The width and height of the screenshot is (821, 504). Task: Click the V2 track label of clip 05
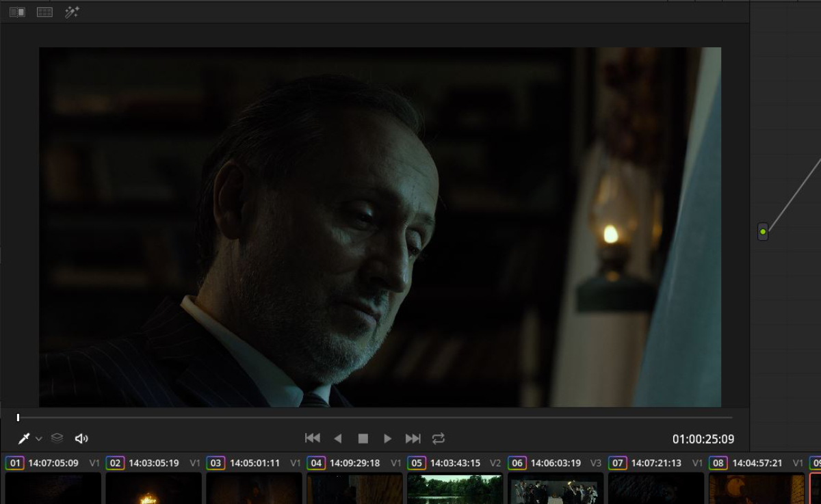pos(496,463)
